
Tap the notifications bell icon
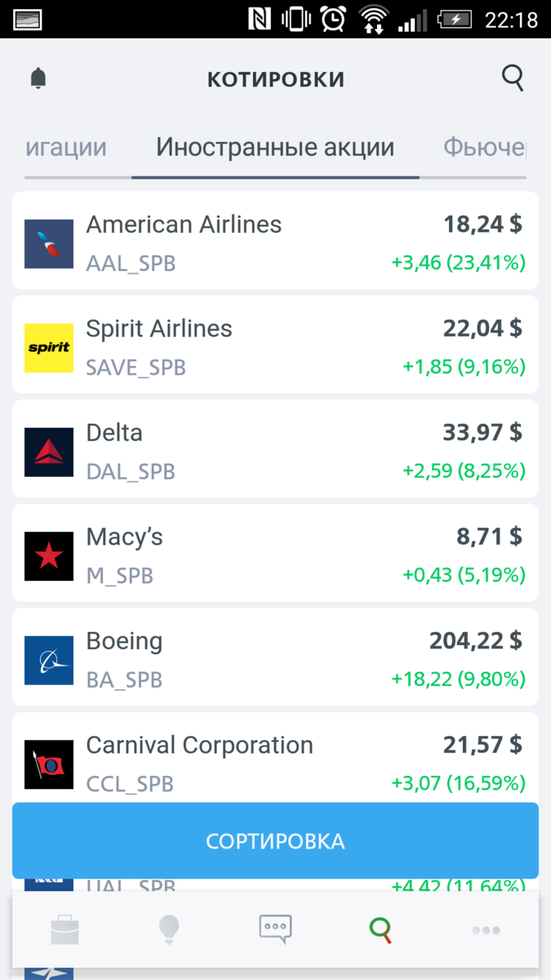coord(38,78)
